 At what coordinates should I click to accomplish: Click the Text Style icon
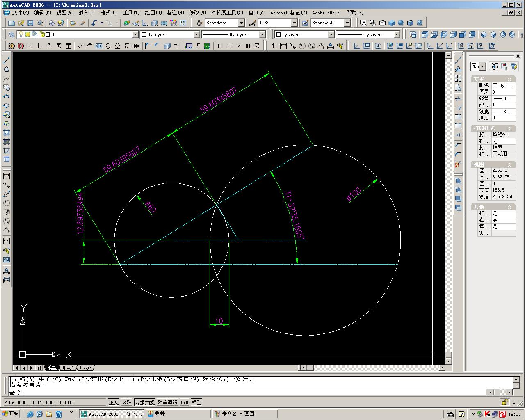200,23
